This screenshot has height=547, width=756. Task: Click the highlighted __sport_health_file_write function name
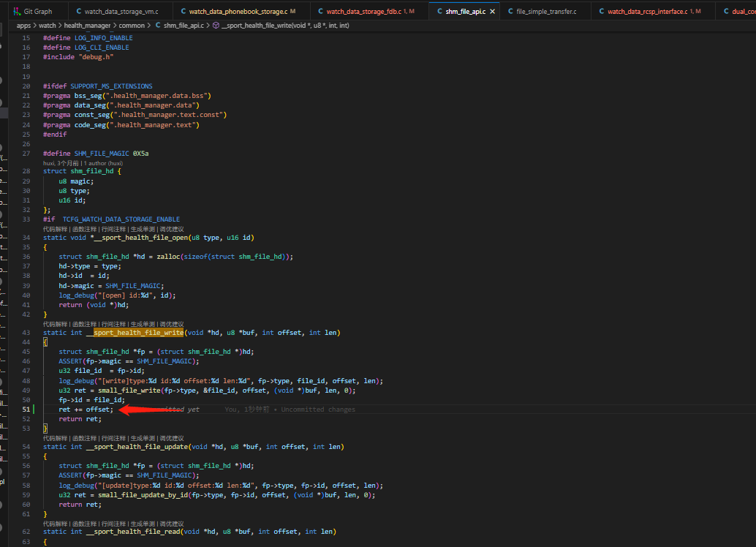138,333
